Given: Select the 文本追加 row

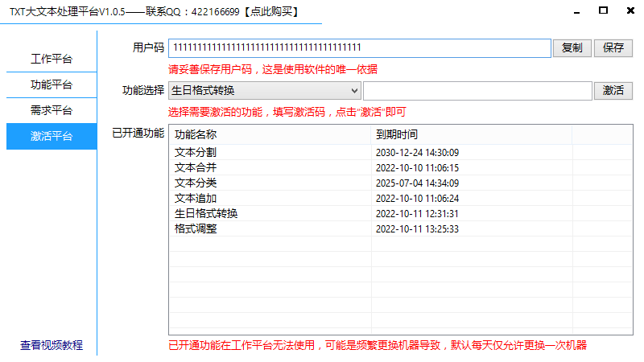Looking at the screenshot, I should pos(400,198).
